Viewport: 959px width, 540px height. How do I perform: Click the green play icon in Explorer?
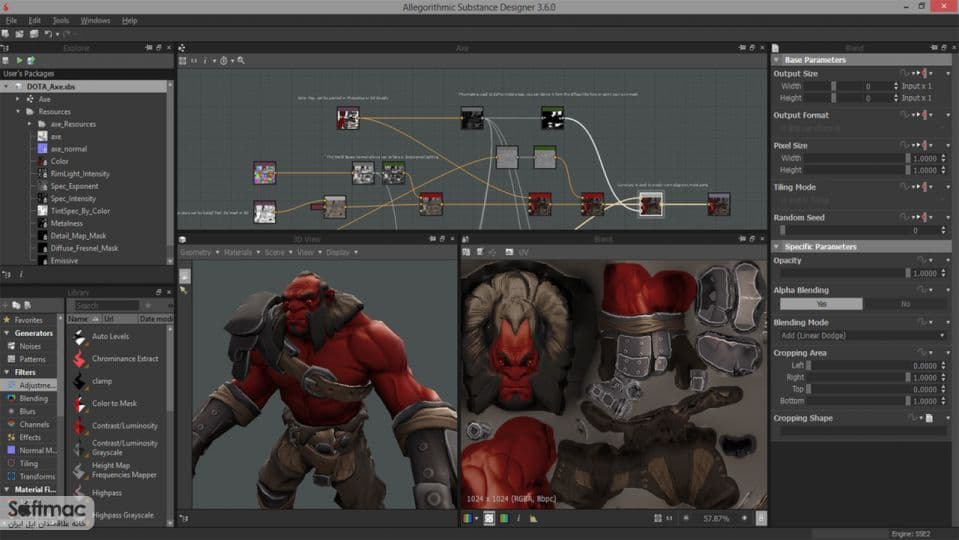(x=19, y=61)
